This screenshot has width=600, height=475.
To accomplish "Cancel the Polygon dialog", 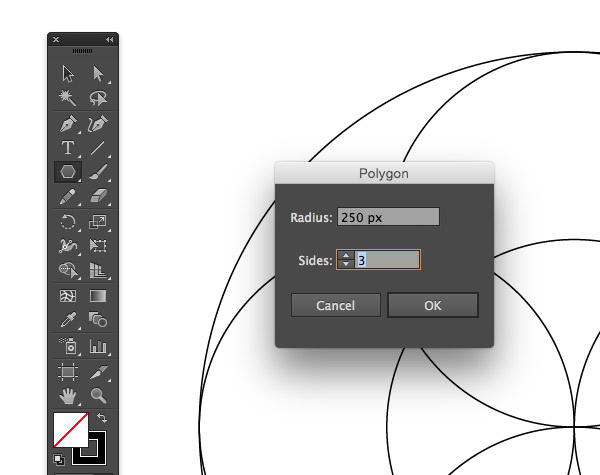I will pyautogui.click(x=336, y=305).
